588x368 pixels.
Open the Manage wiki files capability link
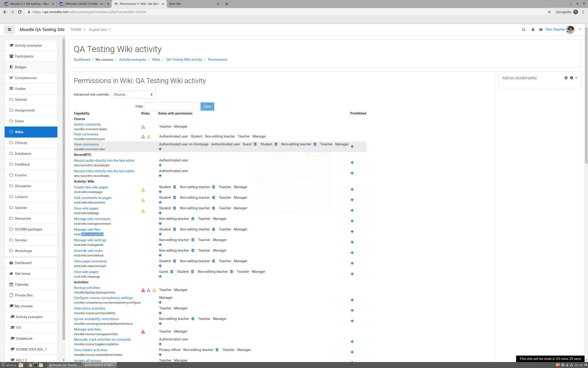coord(87,230)
